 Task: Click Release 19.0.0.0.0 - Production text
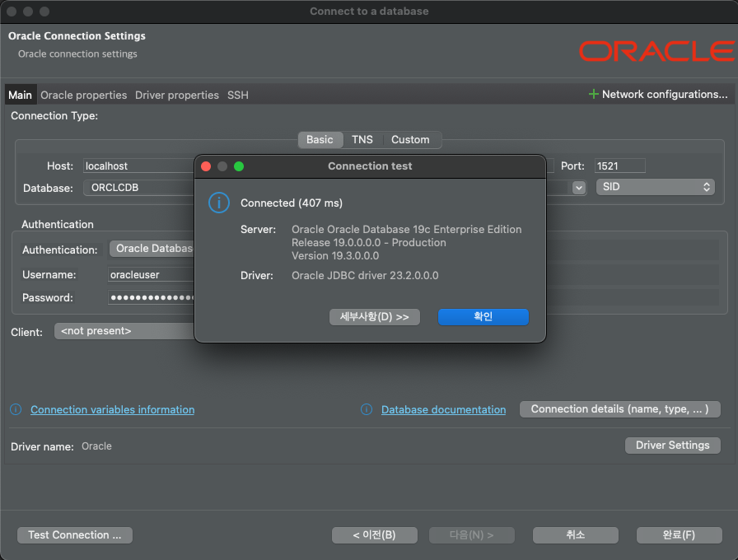tap(368, 242)
